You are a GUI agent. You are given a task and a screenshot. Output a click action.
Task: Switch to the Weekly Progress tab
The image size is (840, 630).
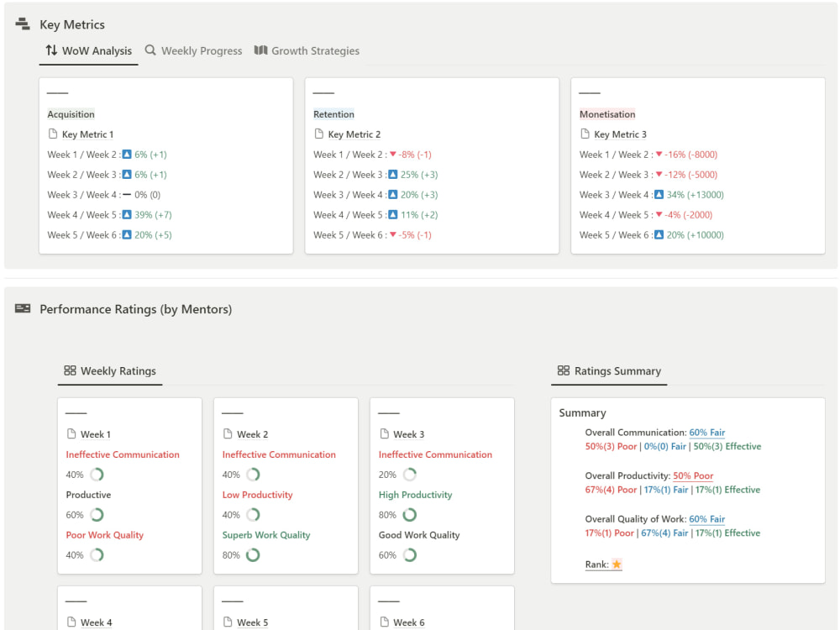[x=202, y=50]
